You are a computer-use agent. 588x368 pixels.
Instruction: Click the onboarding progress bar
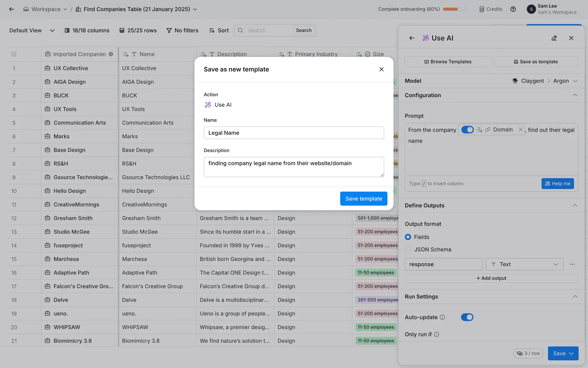pos(455,9)
